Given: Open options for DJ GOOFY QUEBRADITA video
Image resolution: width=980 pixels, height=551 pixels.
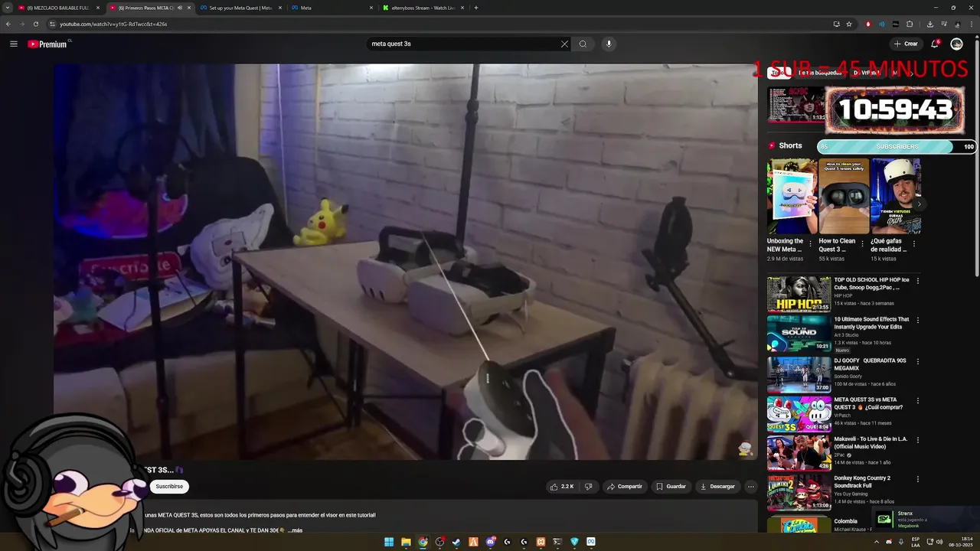Looking at the screenshot, I should click(x=918, y=360).
